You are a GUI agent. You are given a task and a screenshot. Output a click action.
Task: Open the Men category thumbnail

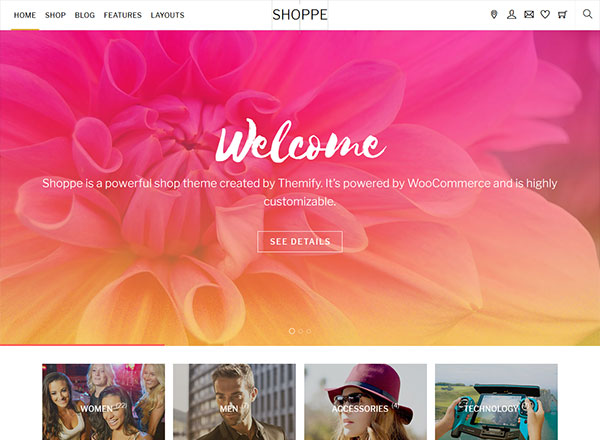pyautogui.click(x=235, y=402)
